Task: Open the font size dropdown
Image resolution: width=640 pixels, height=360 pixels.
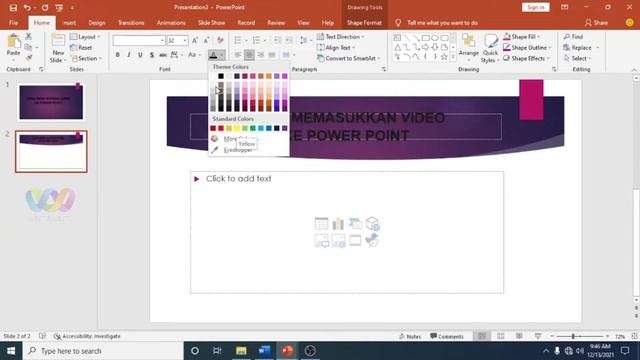Action: (185, 40)
